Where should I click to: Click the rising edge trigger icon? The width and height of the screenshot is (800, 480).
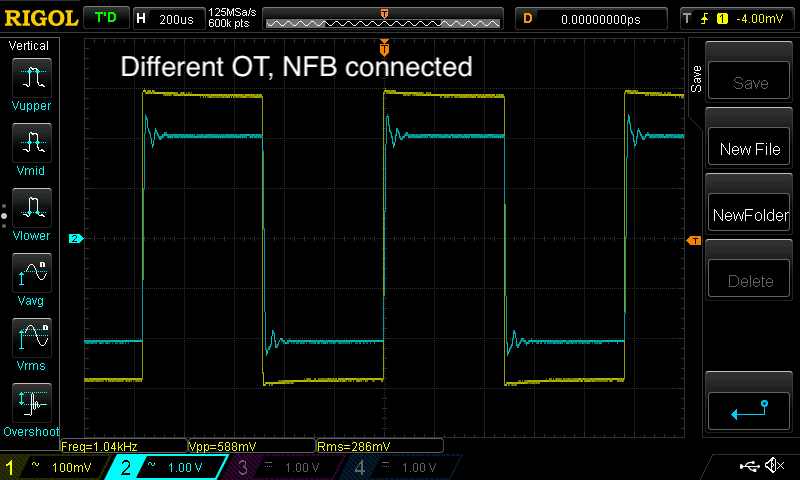[x=705, y=19]
